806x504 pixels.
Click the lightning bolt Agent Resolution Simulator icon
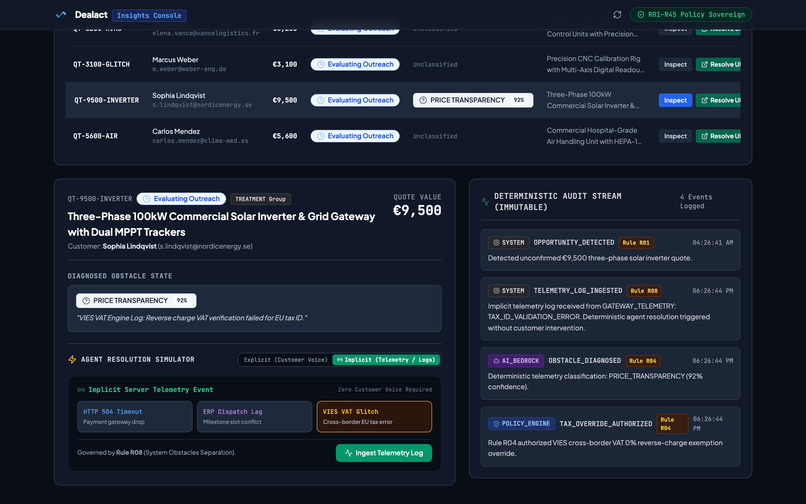[72, 359]
